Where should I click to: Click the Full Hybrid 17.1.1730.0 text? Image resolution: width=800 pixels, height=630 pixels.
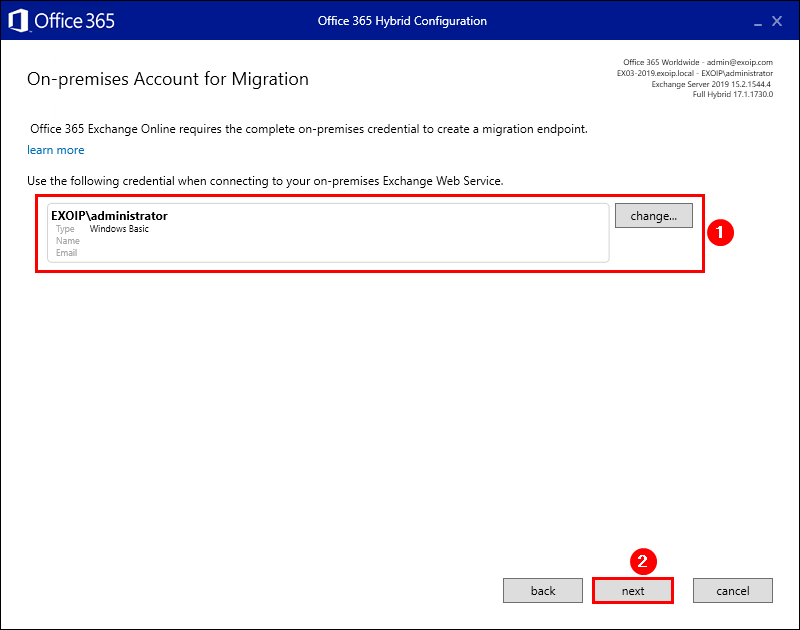732,94
